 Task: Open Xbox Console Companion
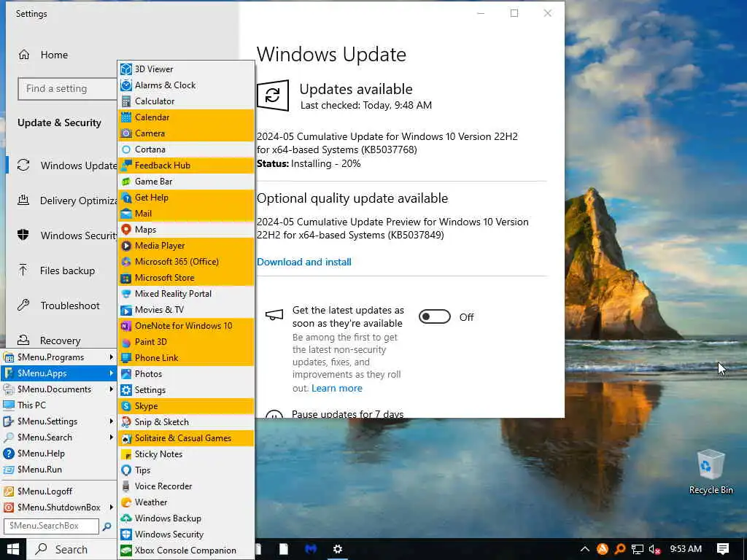186,551
